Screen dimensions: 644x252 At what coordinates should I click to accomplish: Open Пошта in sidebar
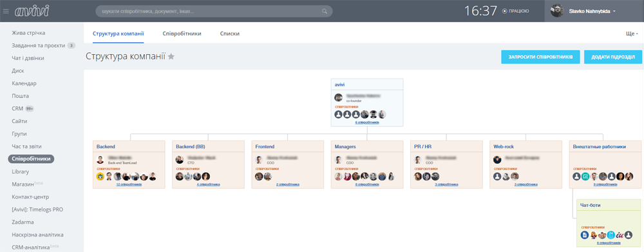20,96
